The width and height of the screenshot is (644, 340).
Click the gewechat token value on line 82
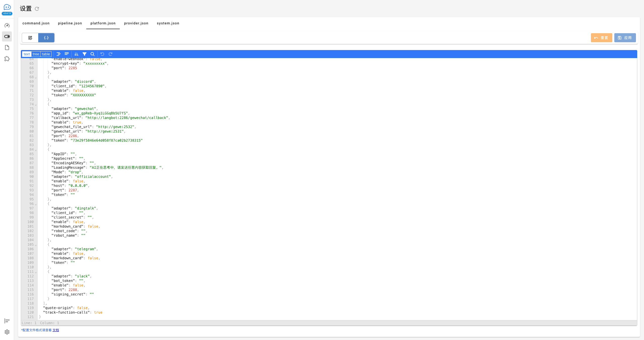pyautogui.click(x=106, y=140)
